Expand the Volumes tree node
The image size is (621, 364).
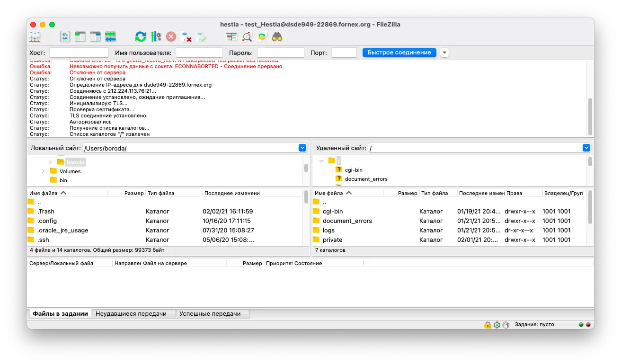tap(43, 171)
